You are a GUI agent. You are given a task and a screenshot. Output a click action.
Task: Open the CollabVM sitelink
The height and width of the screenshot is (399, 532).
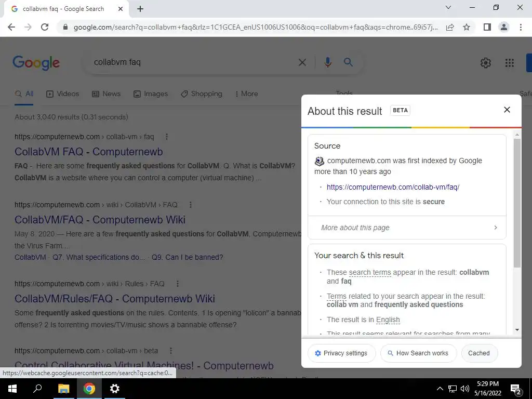(30, 257)
